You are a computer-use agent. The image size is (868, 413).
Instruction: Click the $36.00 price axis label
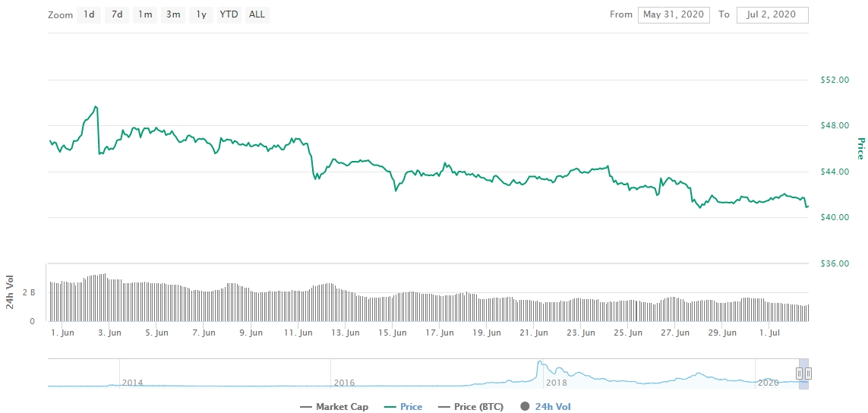click(835, 263)
